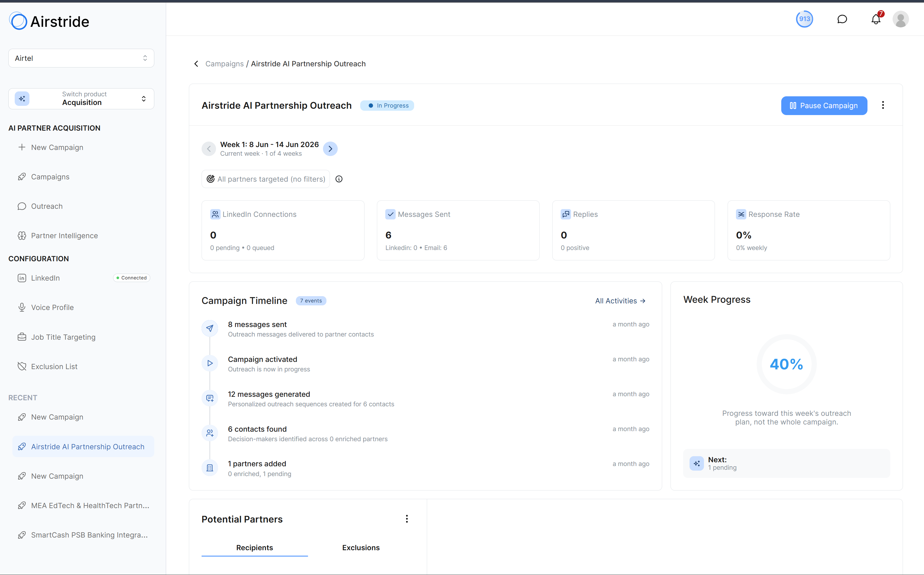Image resolution: width=924 pixels, height=575 pixels.
Task: Click the Campaign activated play icon
Action: [x=210, y=364]
